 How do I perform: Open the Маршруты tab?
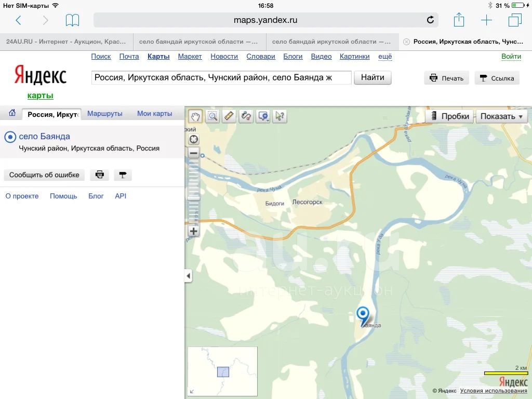[x=105, y=113]
